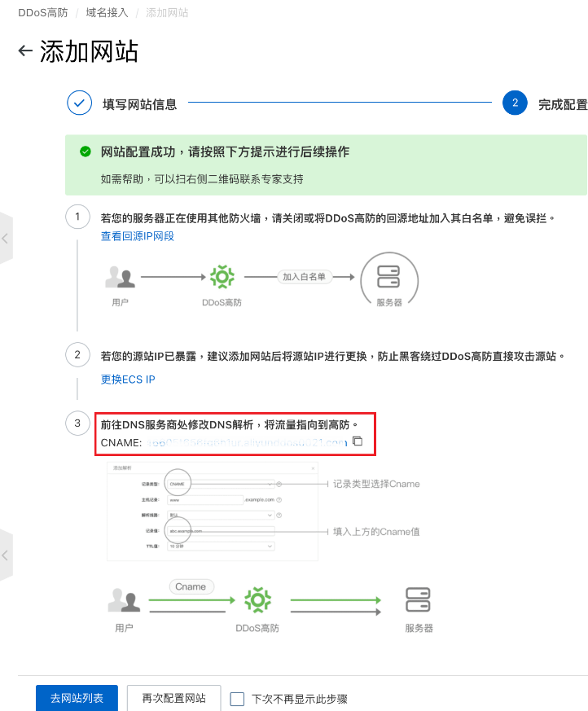588x711 pixels.
Task: Expand the lower left sidebar collapse handle
Action: pyautogui.click(x=6, y=555)
